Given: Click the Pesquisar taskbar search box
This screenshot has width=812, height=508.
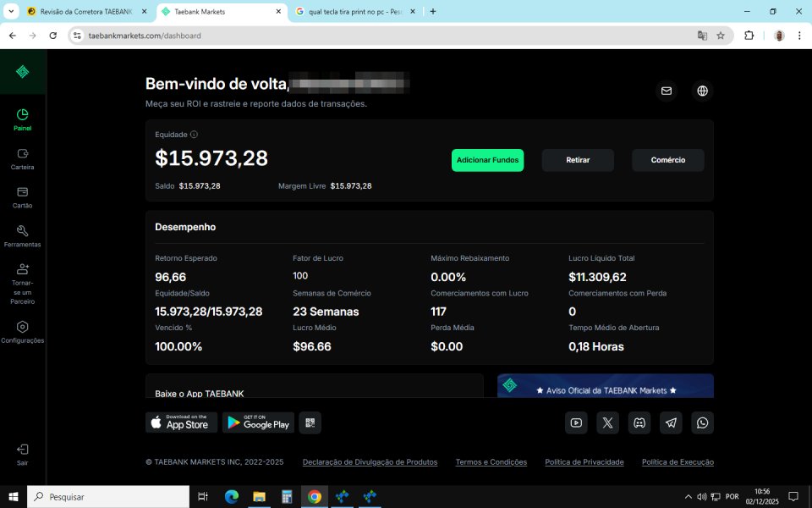Looking at the screenshot, I should coord(108,497).
